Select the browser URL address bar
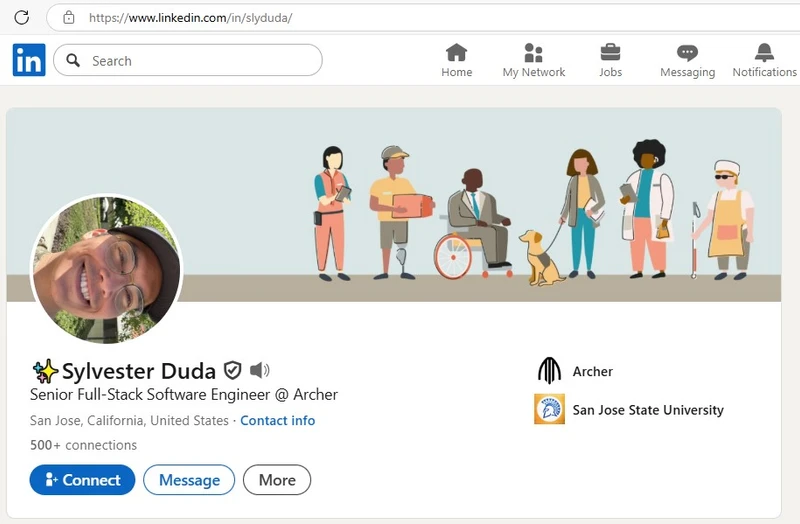Viewport: 800px width, 524px height. click(x=400, y=17)
